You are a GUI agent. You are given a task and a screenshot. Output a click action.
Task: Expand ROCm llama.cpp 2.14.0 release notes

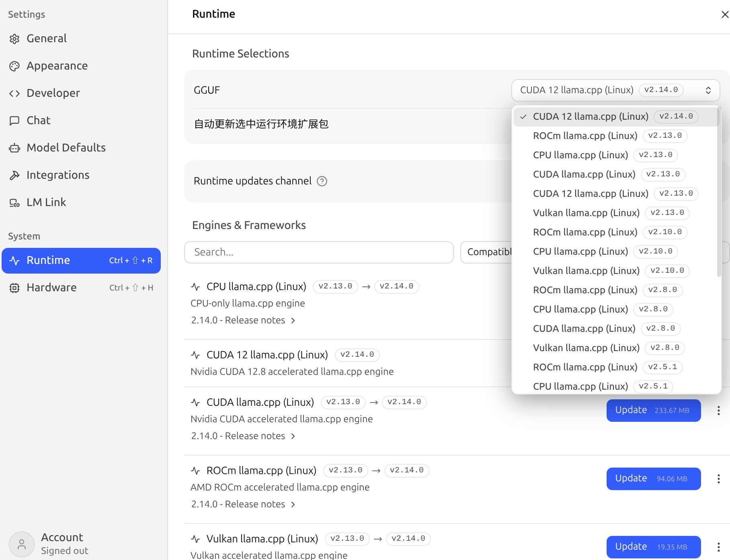coord(243,504)
